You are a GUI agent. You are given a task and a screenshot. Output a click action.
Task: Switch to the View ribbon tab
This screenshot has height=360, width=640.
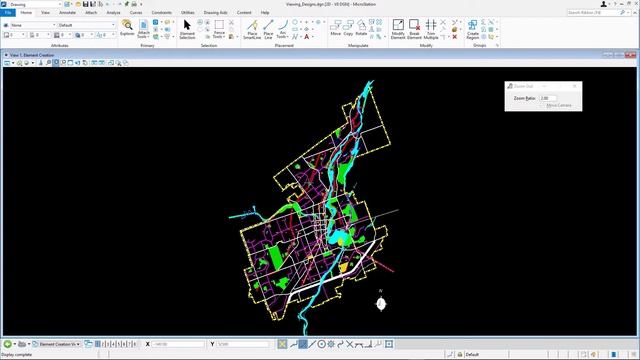pos(45,13)
